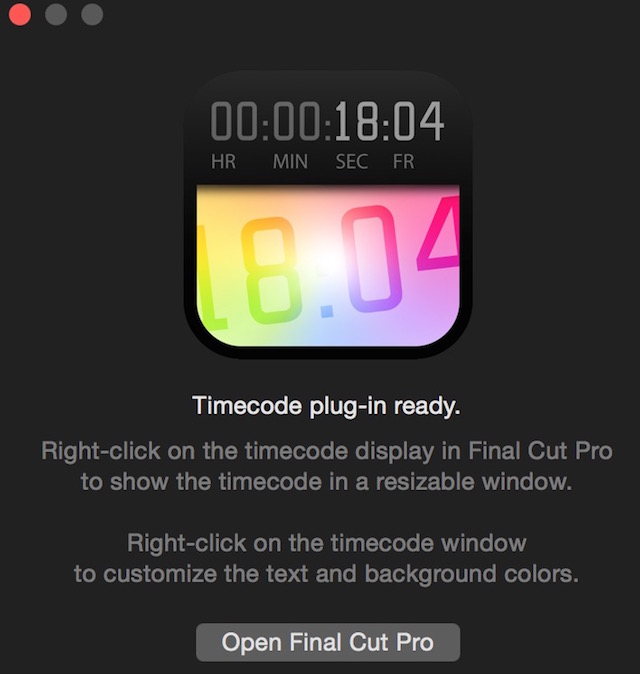Close the window using the red button
640x674 pixels.
(20, 15)
